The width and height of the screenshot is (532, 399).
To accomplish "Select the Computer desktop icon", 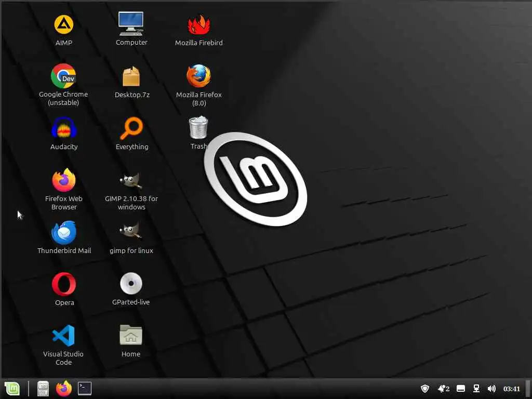I will [131, 23].
